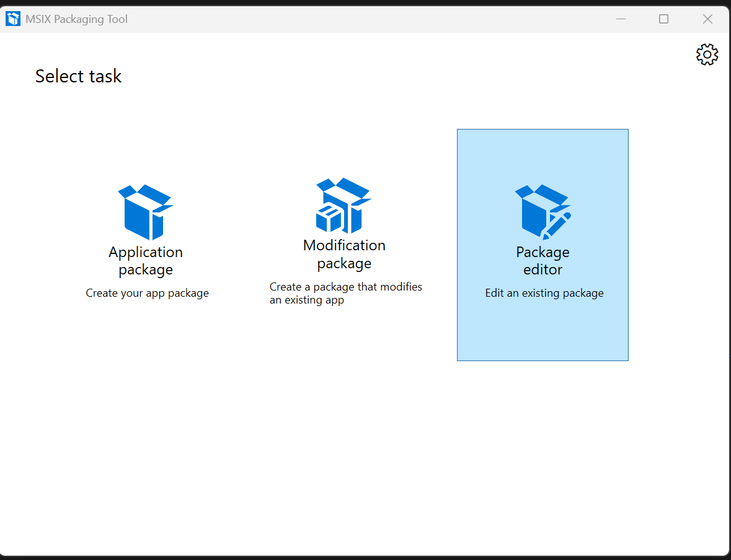The height and width of the screenshot is (560, 731).
Task: Click "Create your app package" description
Action: pos(148,293)
